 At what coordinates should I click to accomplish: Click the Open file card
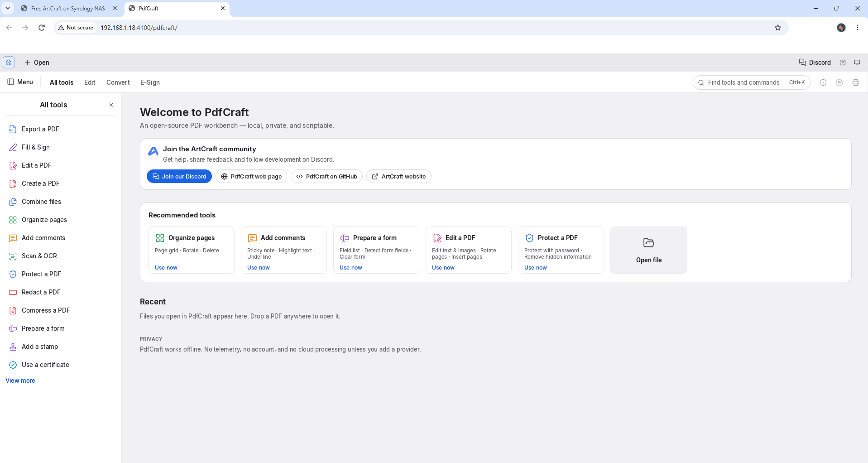coord(649,250)
